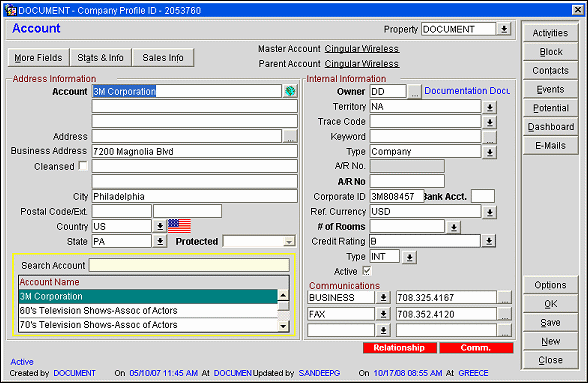Viewport: 588px width, 383px height.
Task: Open the Keyword ellipsis lookup button
Action: (x=489, y=137)
